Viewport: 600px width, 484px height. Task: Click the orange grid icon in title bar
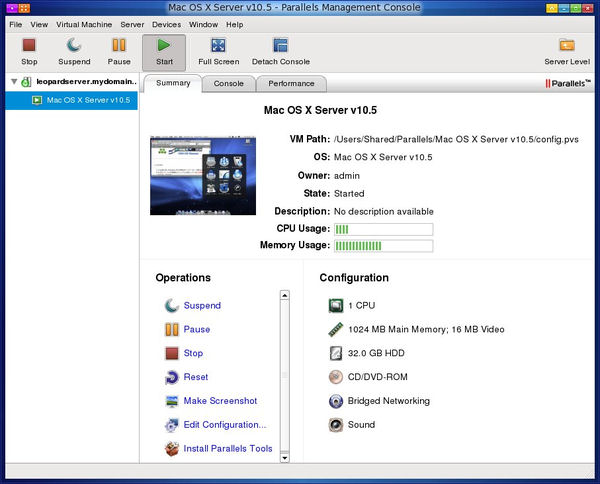24,8
